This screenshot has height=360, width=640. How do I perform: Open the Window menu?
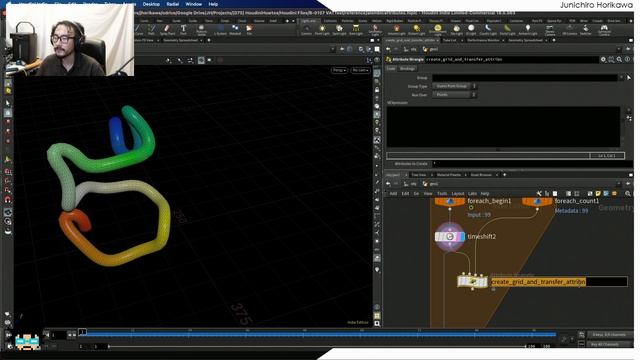193,4
